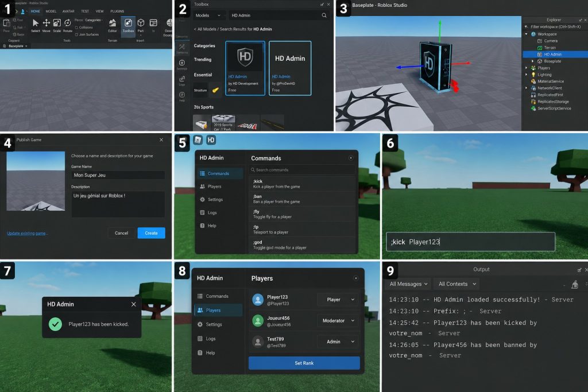Expand the Lighting service in Explorer
This screenshot has width=588, height=392.
(527, 75)
